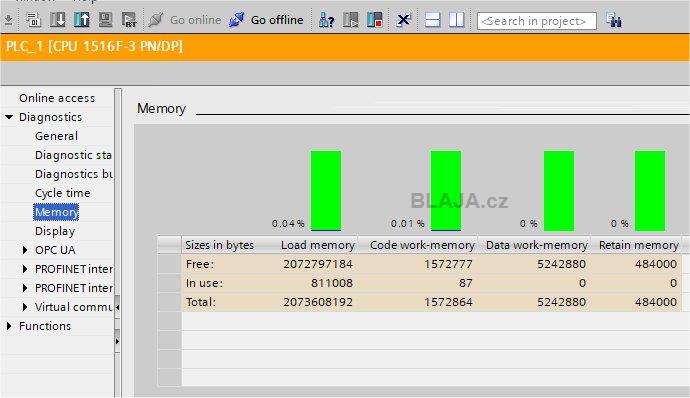Expand the Virtual communication node
Screen dimensions: 690x398
25,307
